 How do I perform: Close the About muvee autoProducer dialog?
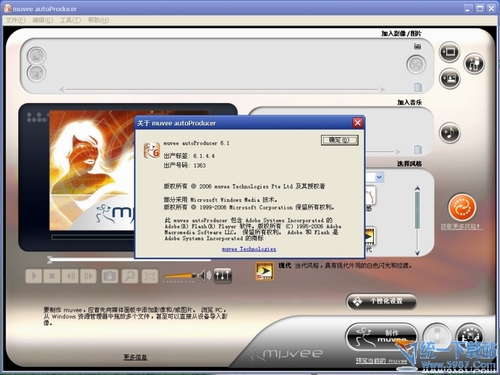[357, 123]
